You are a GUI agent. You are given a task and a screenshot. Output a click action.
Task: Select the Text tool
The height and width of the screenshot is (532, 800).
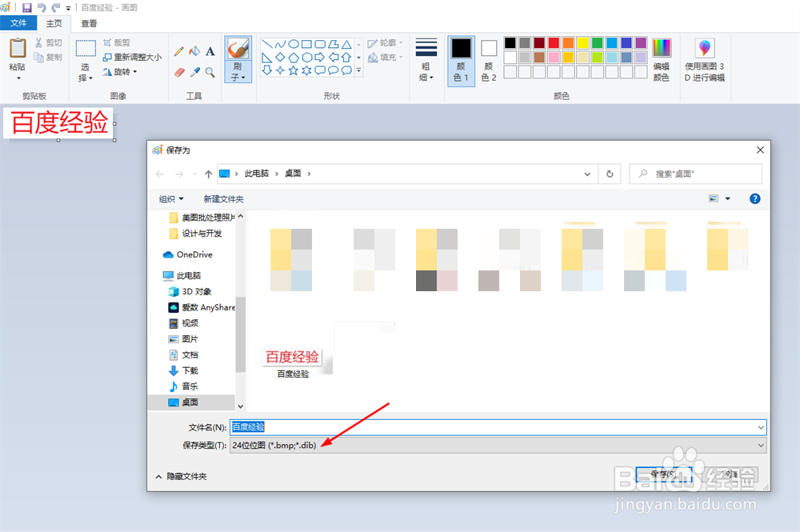[210, 51]
